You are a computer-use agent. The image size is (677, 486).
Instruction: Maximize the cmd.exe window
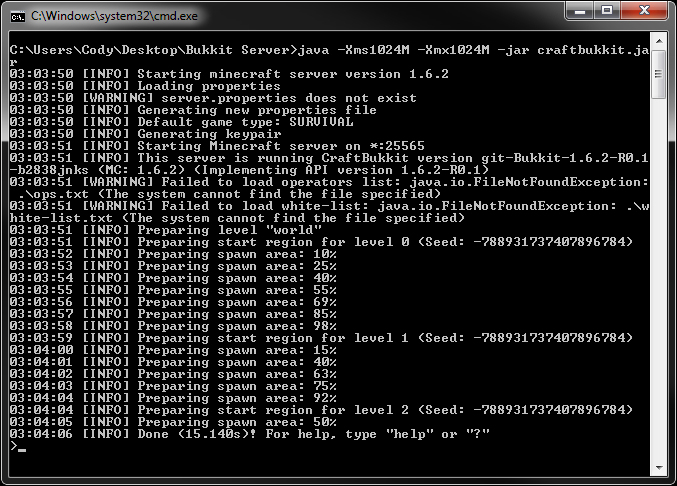tap(607, 10)
